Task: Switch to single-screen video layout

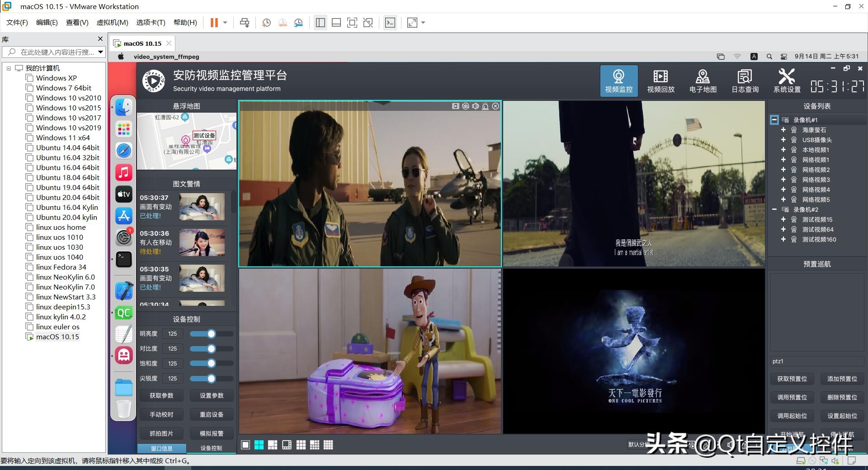Action: (245, 445)
